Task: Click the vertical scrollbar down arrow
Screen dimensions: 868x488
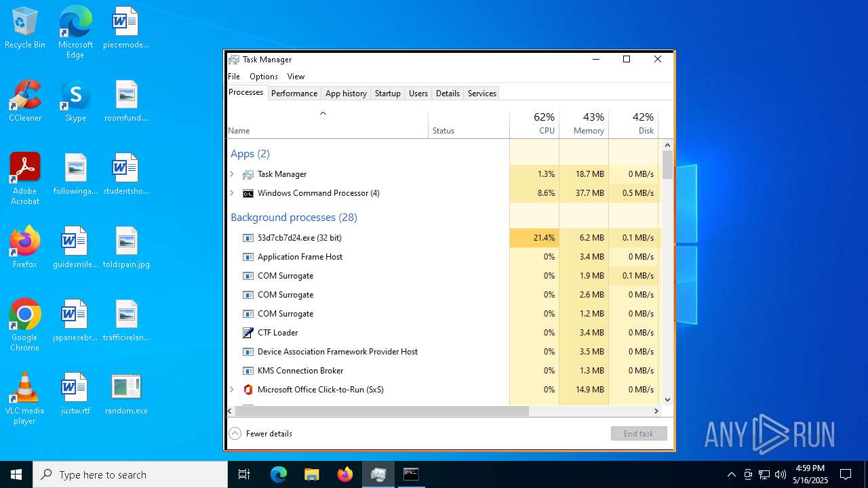Action: [x=667, y=400]
